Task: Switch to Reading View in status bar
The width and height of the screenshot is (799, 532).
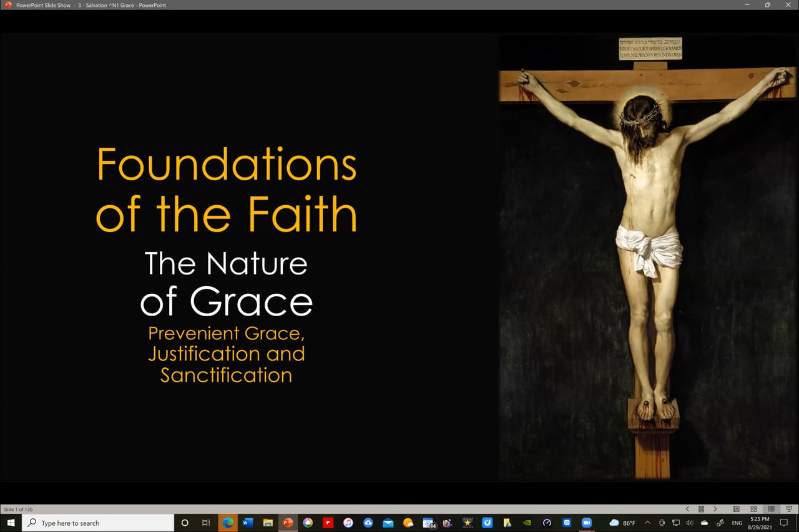Action: point(771,509)
